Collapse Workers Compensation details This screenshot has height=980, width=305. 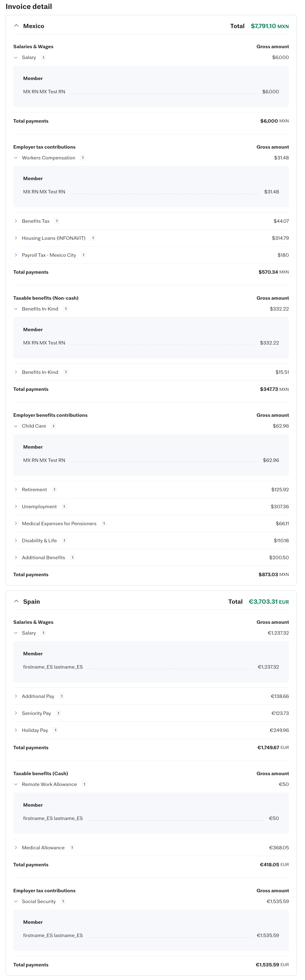tap(15, 158)
